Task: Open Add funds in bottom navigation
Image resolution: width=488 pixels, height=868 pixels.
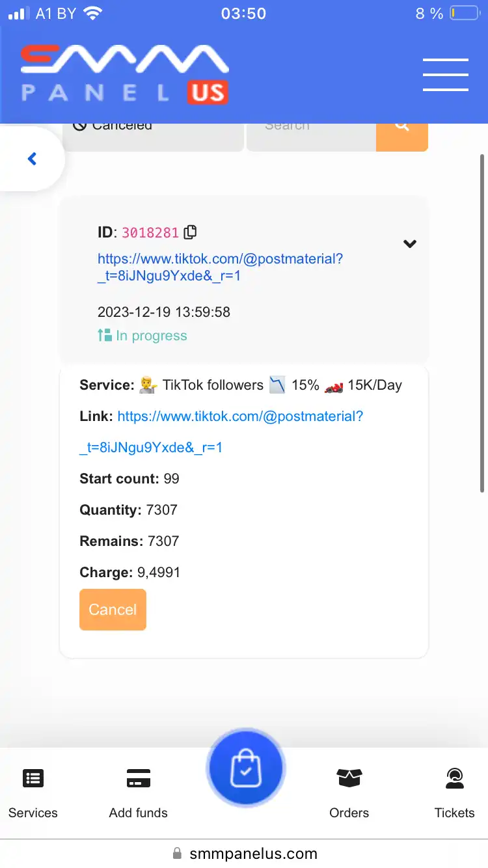Action: [139, 793]
